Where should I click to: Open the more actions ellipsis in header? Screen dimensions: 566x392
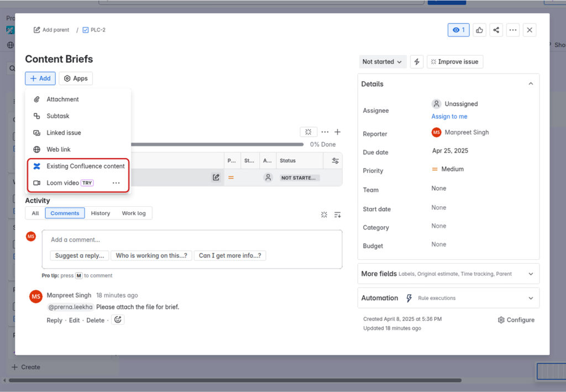point(512,30)
